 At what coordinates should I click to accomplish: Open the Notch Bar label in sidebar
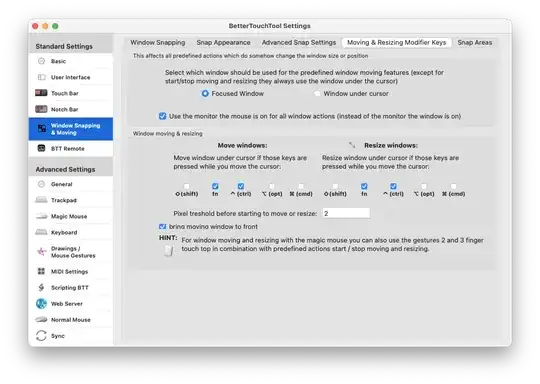65,109
